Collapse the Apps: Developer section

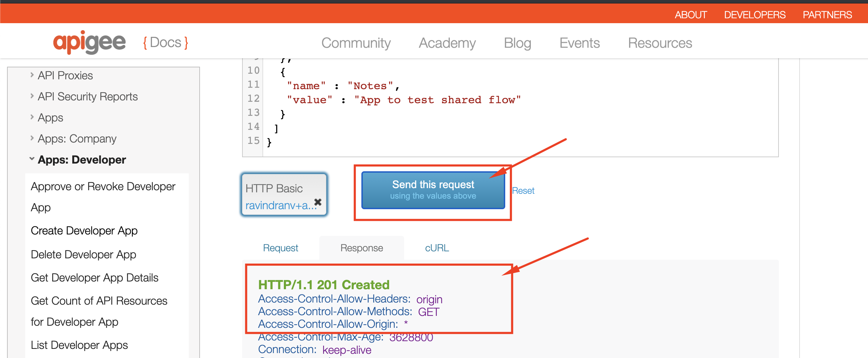pyautogui.click(x=32, y=159)
